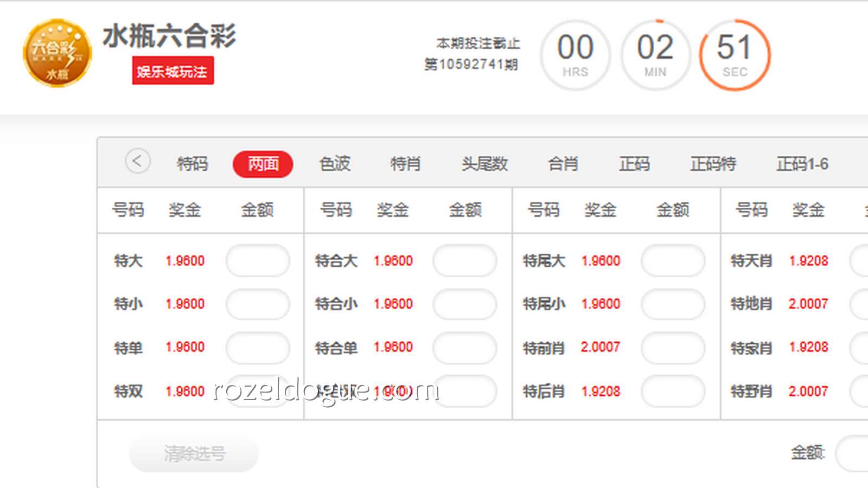The width and height of the screenshot is (868, 488).
Task: Select the 特双 bet option label
Action: tap(128, 391)
